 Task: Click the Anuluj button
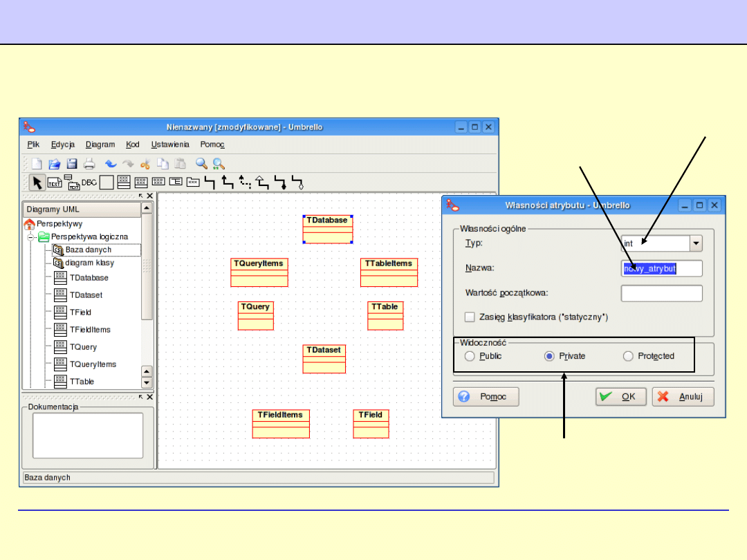tap(683, 397)
